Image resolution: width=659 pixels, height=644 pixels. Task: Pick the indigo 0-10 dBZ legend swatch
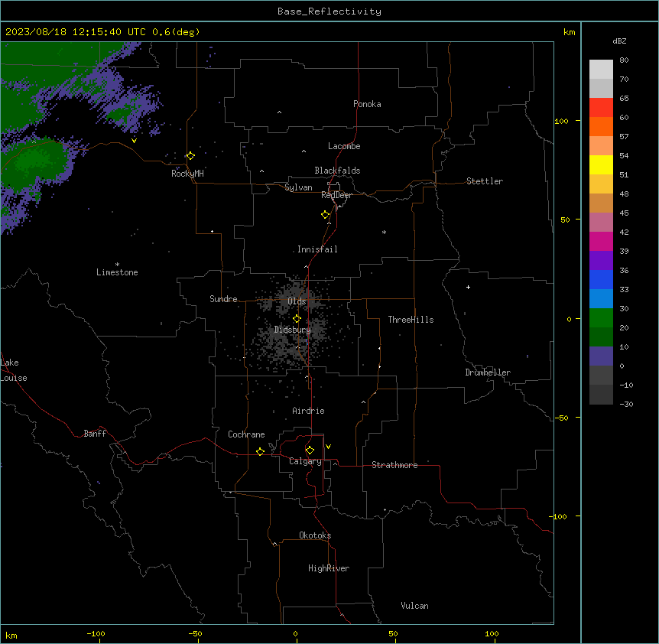[x=601, y=356]
